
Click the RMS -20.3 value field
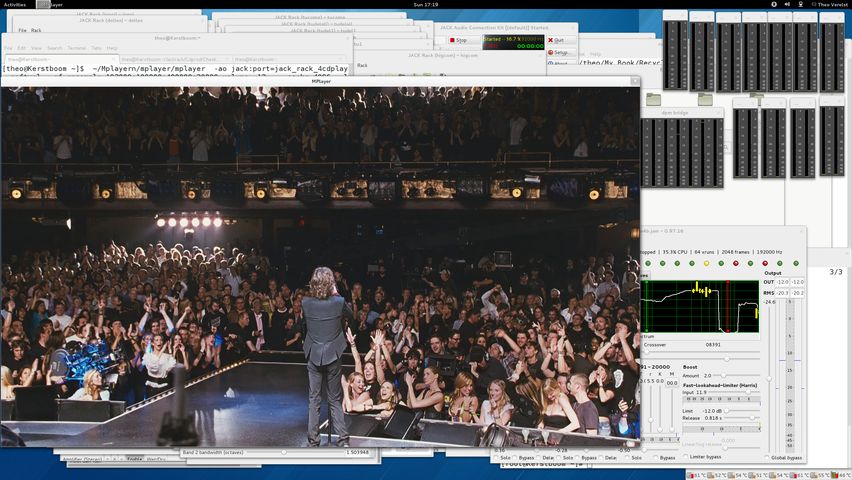(x=782, y=293)
